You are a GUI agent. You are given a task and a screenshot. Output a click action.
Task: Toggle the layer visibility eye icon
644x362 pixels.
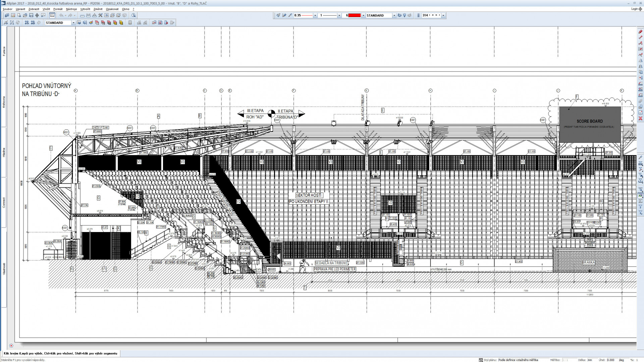pos(106,15)
